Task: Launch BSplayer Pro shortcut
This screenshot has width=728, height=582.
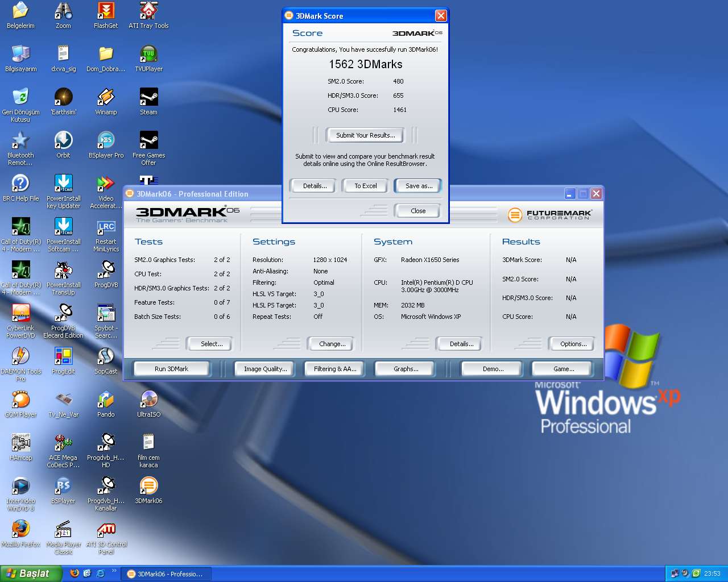Action: (x=106, y=145)
